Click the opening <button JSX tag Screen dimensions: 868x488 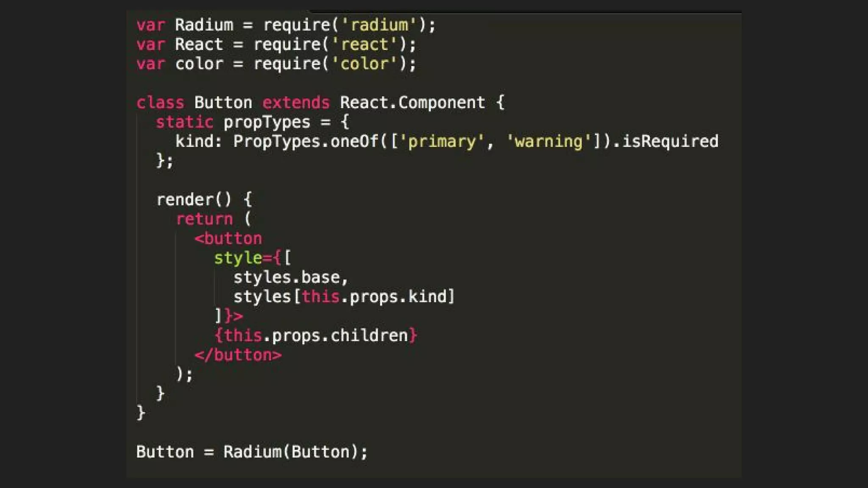(228, 238)
